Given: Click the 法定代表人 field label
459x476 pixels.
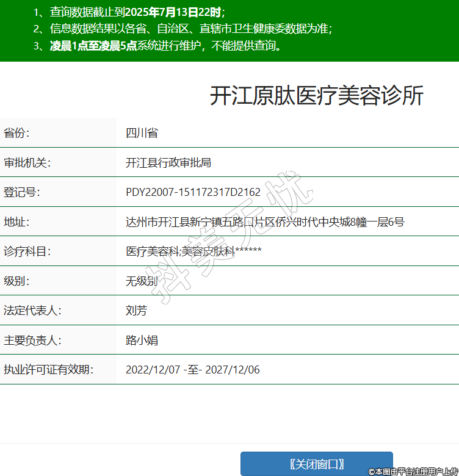Looking at the screenshot, I should click(32, 311).
